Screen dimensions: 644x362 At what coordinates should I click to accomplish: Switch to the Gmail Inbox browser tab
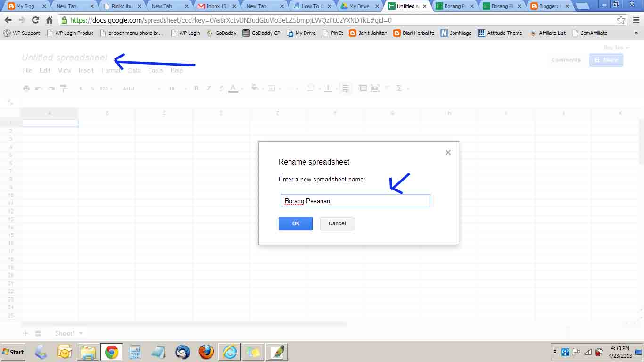[217, 6]
